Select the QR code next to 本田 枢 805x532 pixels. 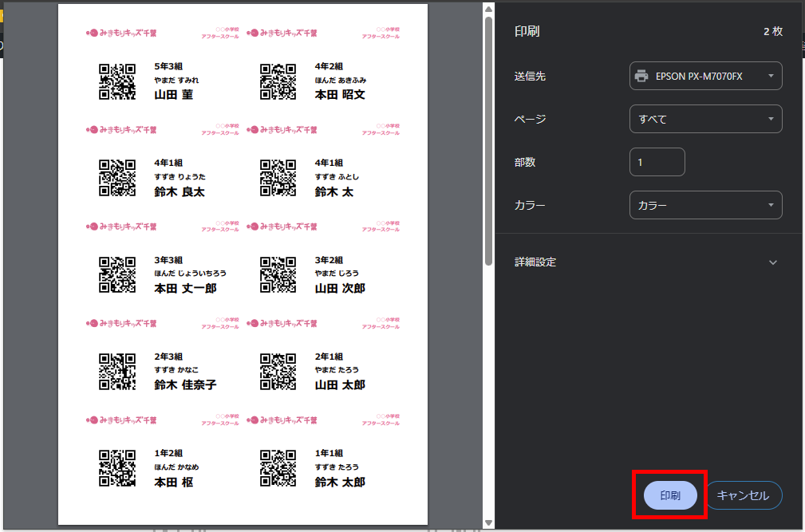117,468
